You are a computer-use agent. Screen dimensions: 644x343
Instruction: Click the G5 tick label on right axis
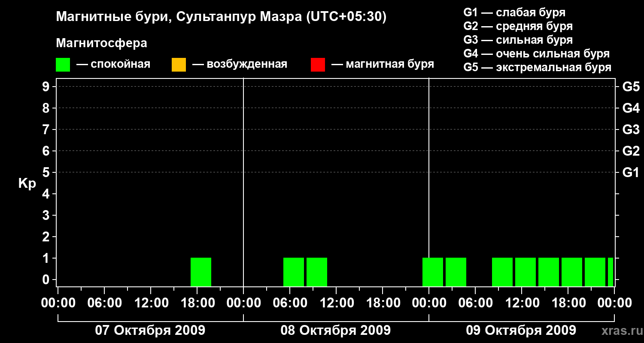631,87
